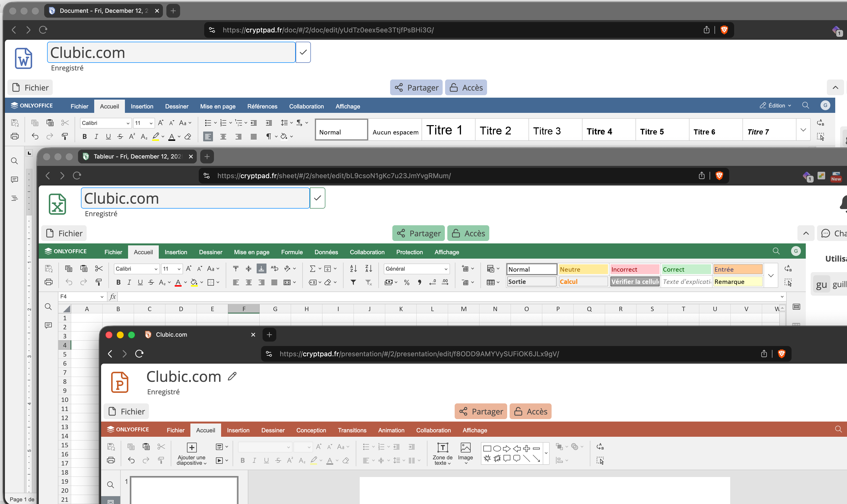Click Partager button in Tableur window
The width and height of the screenshot is (847, 504).
point(418,233)
